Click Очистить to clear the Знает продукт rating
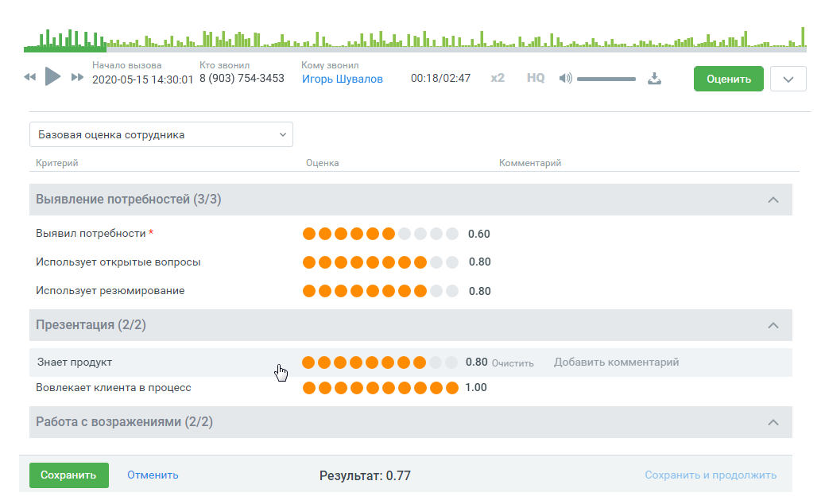825x504 pixels. point(513,362)
